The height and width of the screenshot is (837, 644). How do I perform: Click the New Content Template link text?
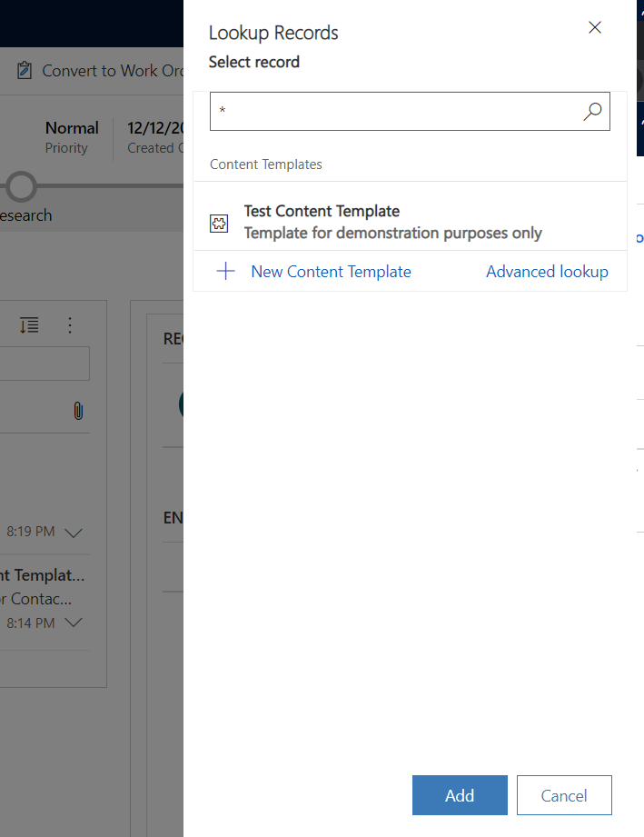tap(331, 272)
